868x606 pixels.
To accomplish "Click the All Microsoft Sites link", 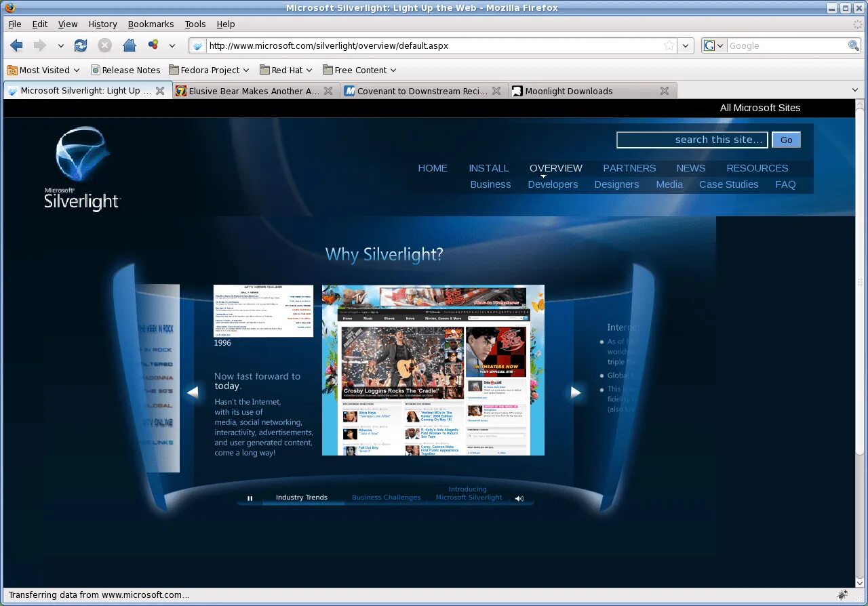I will 760,108.
